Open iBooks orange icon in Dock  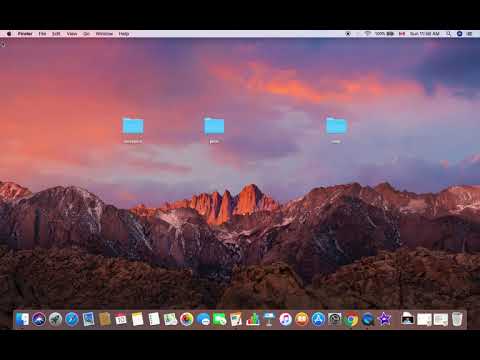click(302, 319)
